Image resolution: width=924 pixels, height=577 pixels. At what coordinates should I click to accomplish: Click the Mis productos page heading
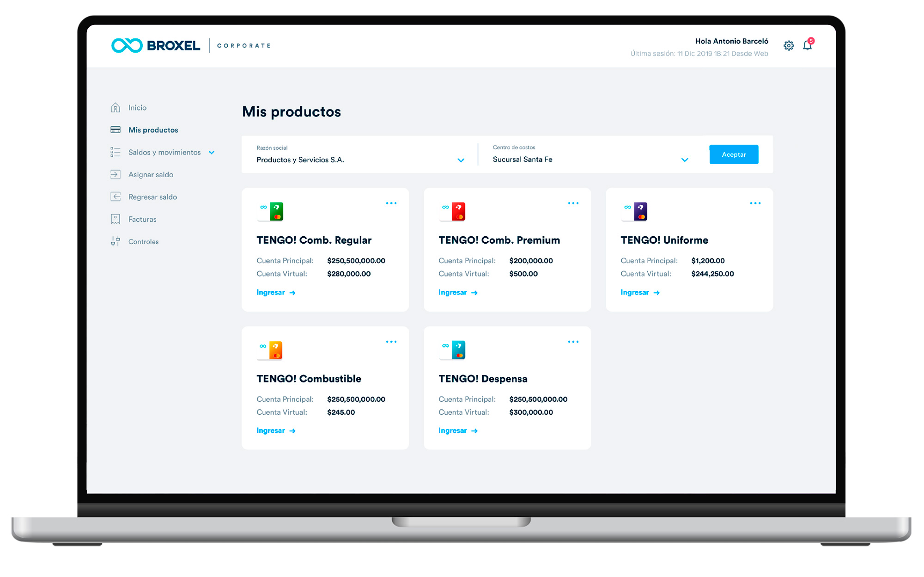click(292, 111)
